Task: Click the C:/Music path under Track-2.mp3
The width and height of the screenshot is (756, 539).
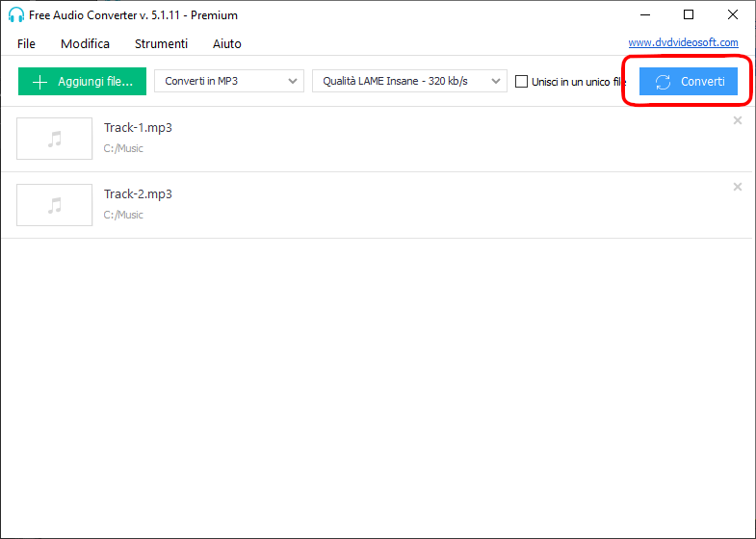Action: tap(123, 215)
